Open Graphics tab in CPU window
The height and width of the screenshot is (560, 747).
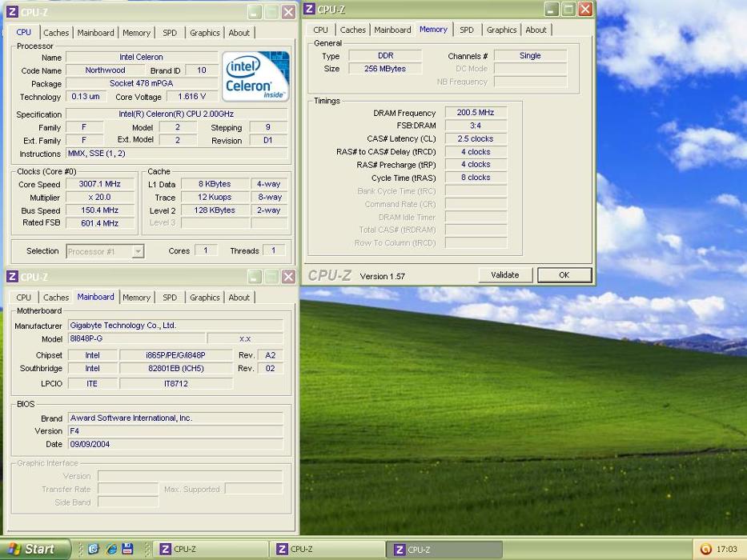click(204, 33)
